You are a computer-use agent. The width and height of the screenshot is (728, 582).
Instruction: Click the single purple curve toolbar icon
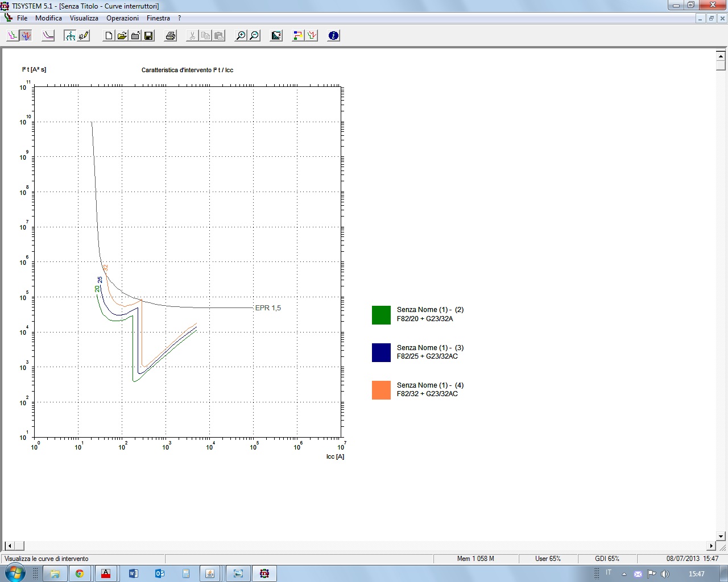pos(48,36)
